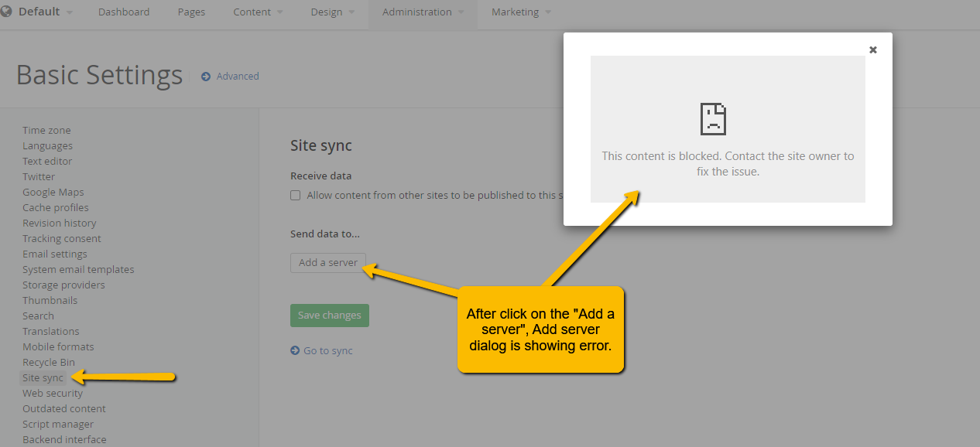Open Mobile formats settings
The height and width of the screenshot is (447, 980).
coord(58,347)
